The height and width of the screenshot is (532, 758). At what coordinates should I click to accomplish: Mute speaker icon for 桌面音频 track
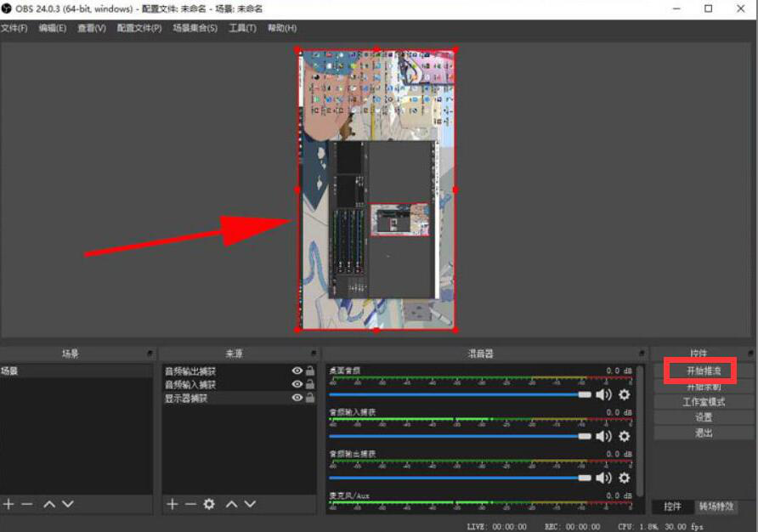603,394
